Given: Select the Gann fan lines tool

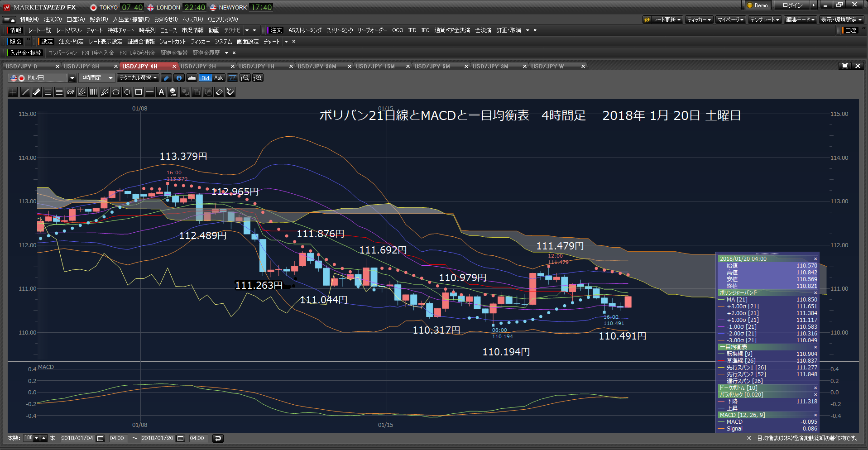Looking at the screenshot, I should pos(105,92).
